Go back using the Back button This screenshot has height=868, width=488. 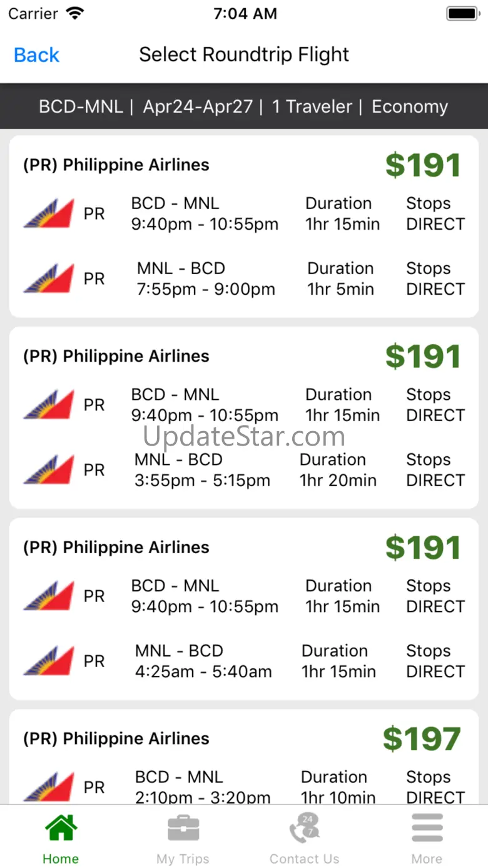pos(36,55)
